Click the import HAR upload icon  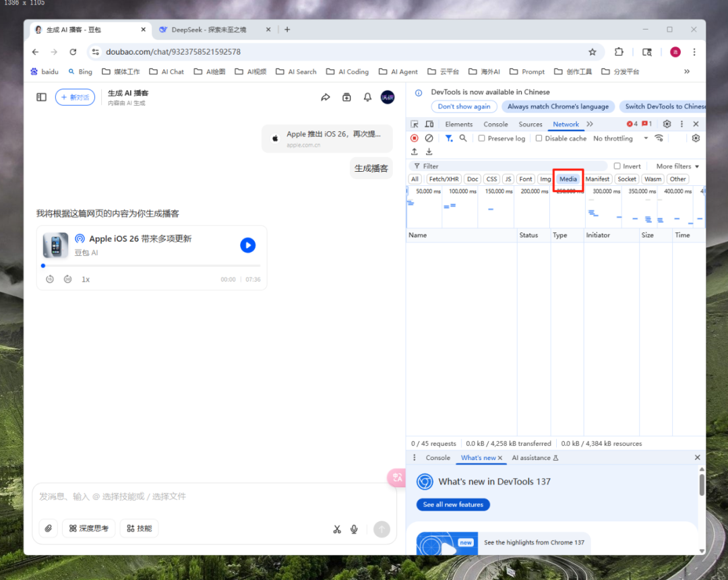click(414, 152)
